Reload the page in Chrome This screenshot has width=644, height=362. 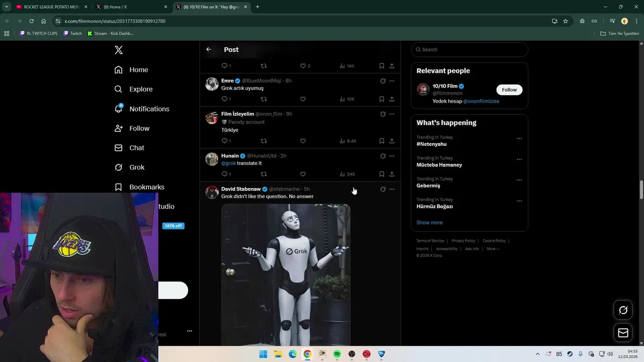click(x=31, y=21)
